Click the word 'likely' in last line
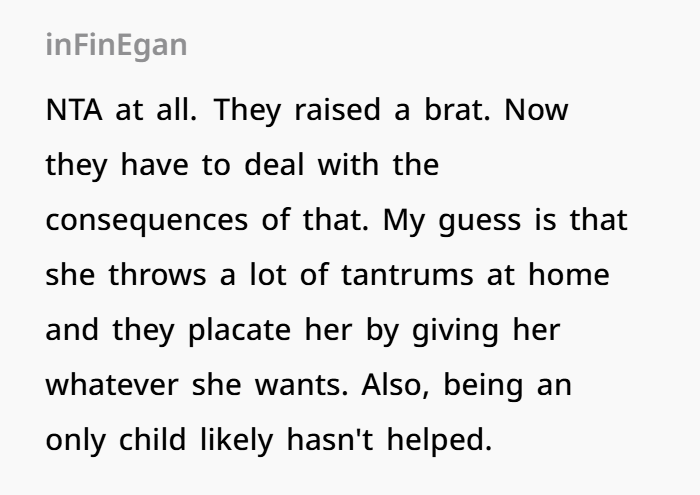 (x=236, y=440)
